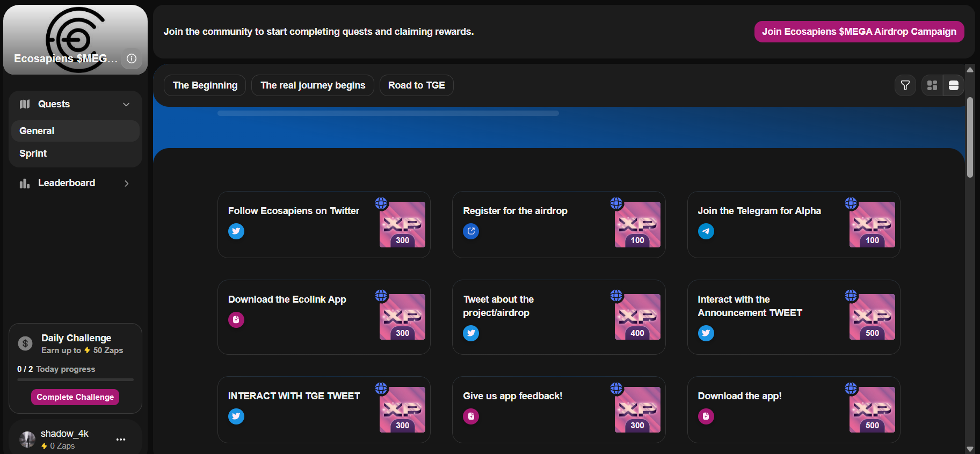The height and width of the screenshot is (454, 980).
Task: Open Give us app feedback! quest
Action: click(558, 409)
